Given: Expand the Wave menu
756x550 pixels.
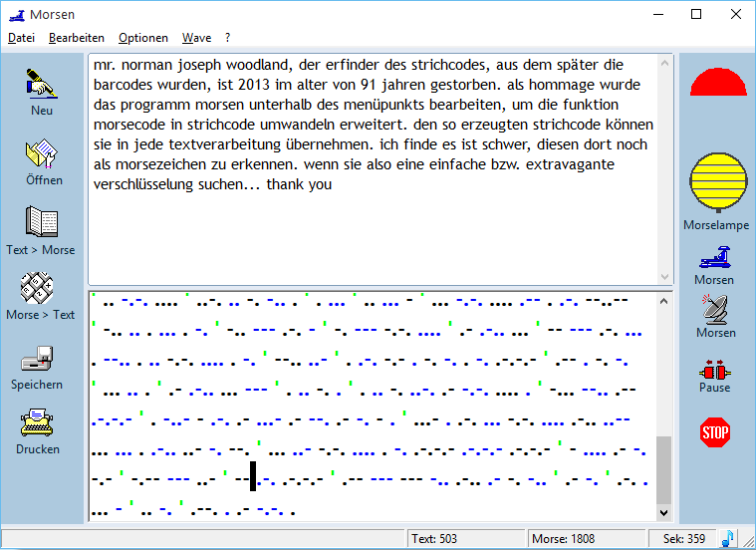Looking at the screenshot, I should click(x=196, y=38).
